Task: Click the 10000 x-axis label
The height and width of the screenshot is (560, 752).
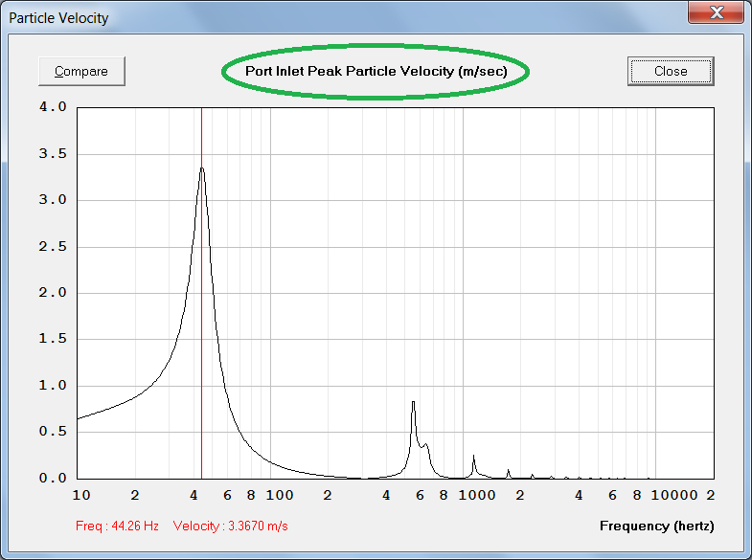Action: (674, 495)
